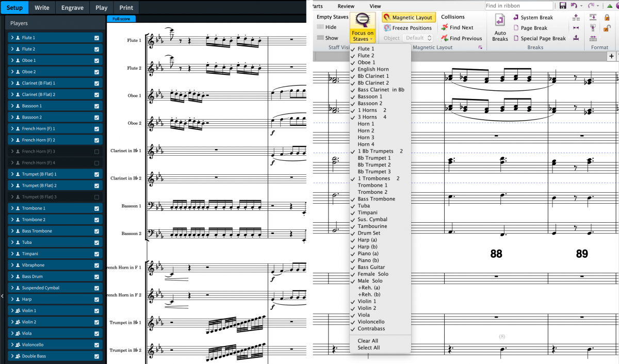Expand the Clarinet (B Flat) 1 player
The height and width of the screenshot is (364, 619).
click(11, 83)
